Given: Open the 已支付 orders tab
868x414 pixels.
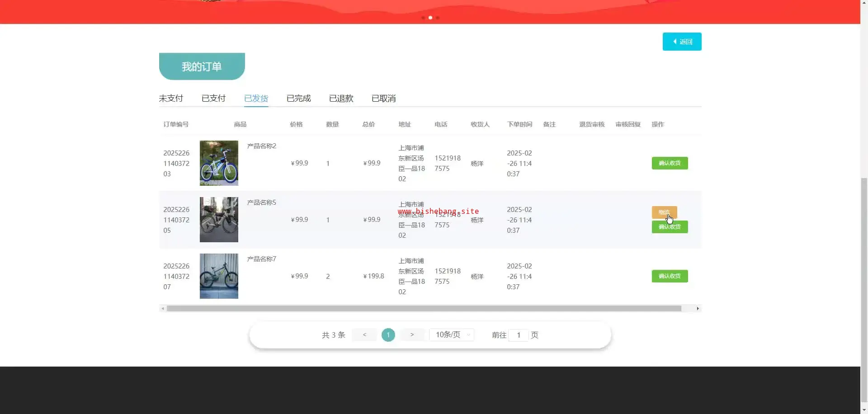Looking at the screenshot, I should [x=213, y=99].
